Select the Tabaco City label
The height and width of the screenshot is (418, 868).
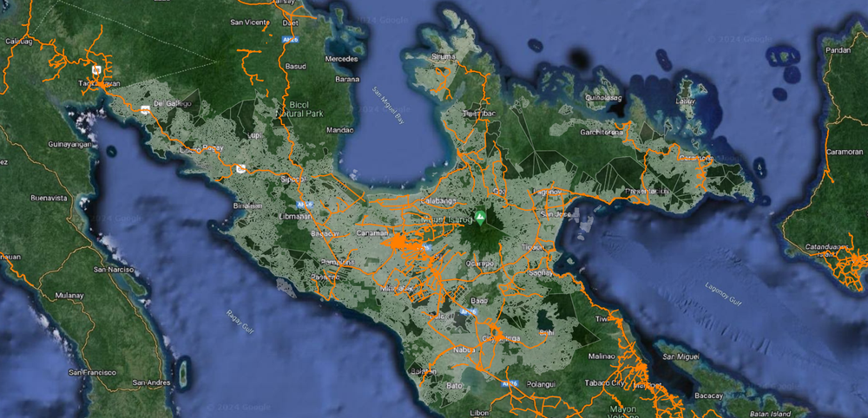605,383
